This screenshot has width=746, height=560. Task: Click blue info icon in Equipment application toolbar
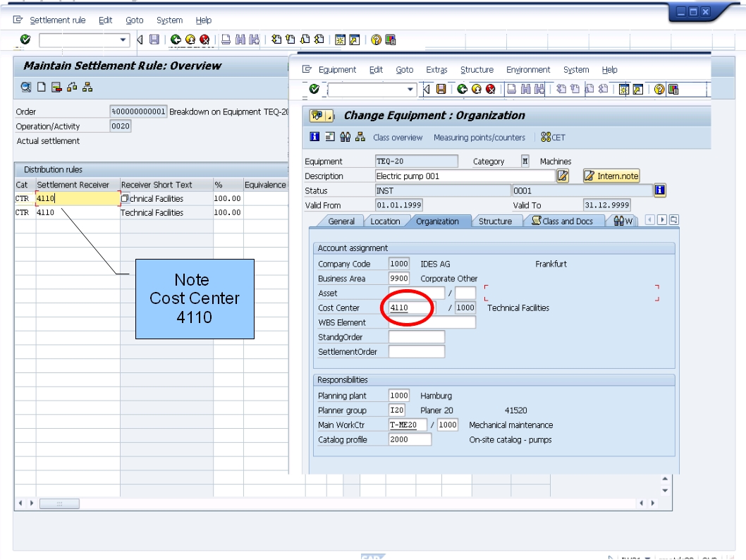pos(314,137)
